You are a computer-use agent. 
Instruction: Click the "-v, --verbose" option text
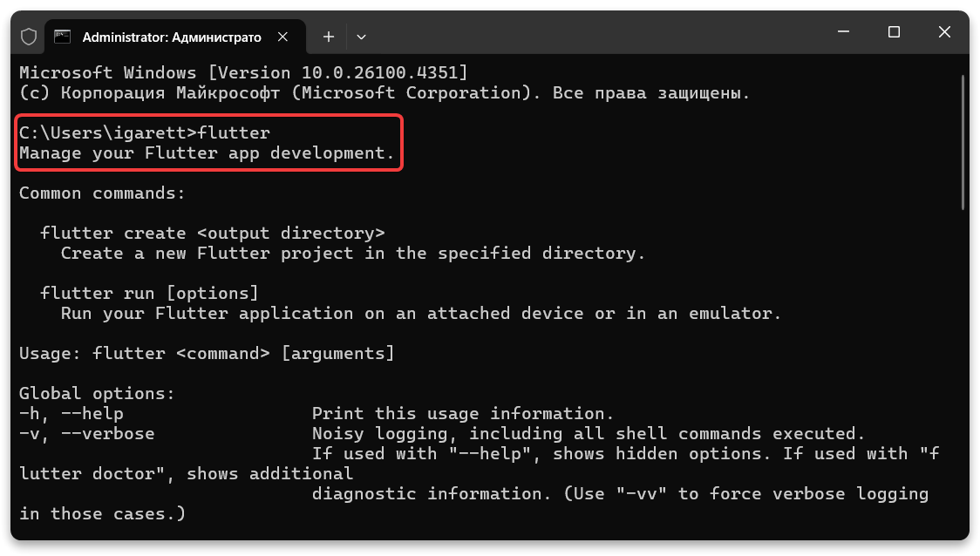pyautogui.click(x=87, y=433)
